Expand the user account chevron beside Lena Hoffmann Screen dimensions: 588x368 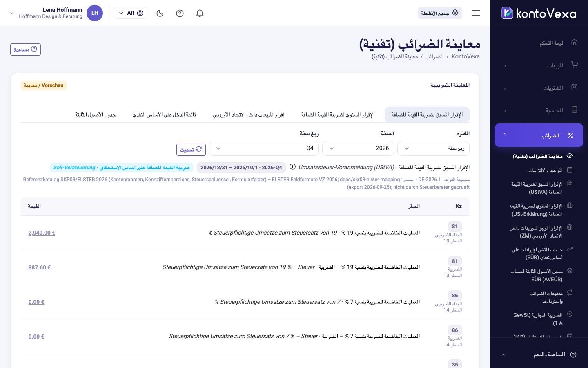pos(11,13)
